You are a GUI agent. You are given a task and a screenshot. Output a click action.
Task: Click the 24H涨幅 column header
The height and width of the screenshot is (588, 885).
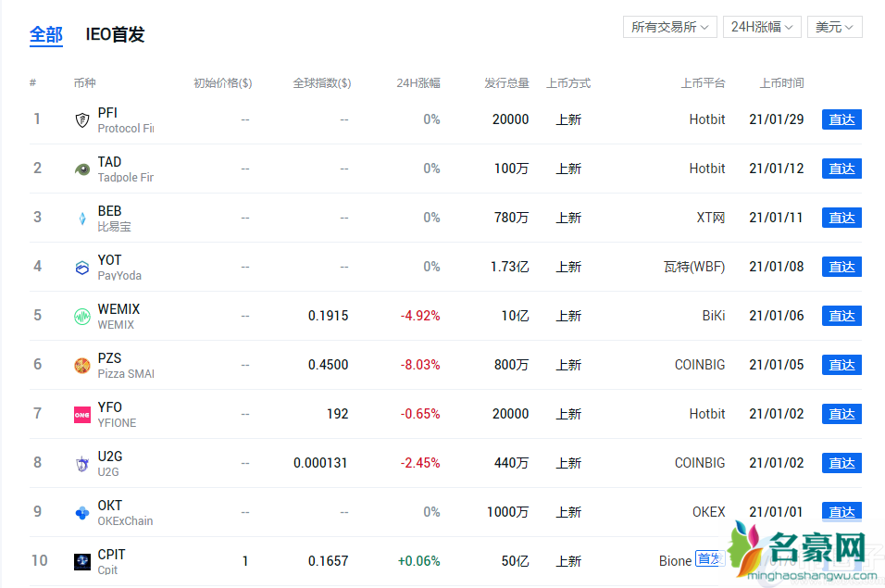(x=418, y=83)
